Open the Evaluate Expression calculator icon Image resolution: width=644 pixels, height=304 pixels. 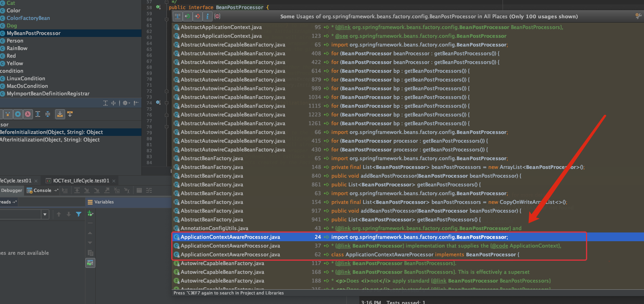[x=139, y=190]
